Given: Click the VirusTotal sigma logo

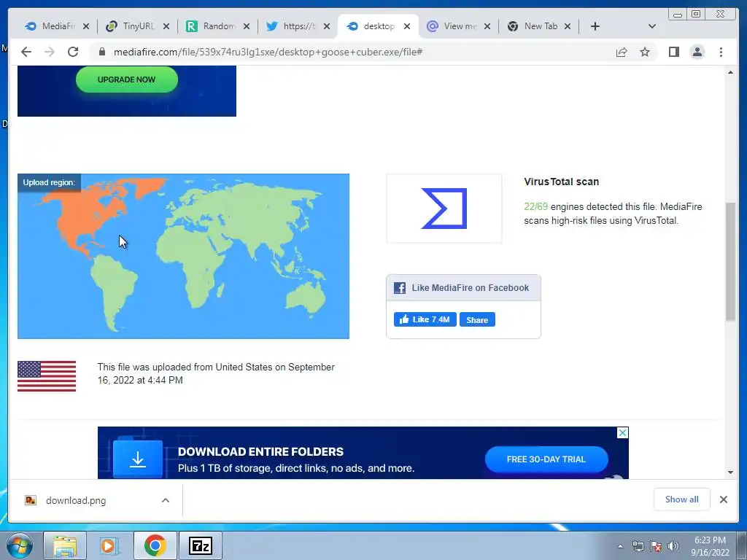Looking at the screenshot, I should [x=444, y=209].
